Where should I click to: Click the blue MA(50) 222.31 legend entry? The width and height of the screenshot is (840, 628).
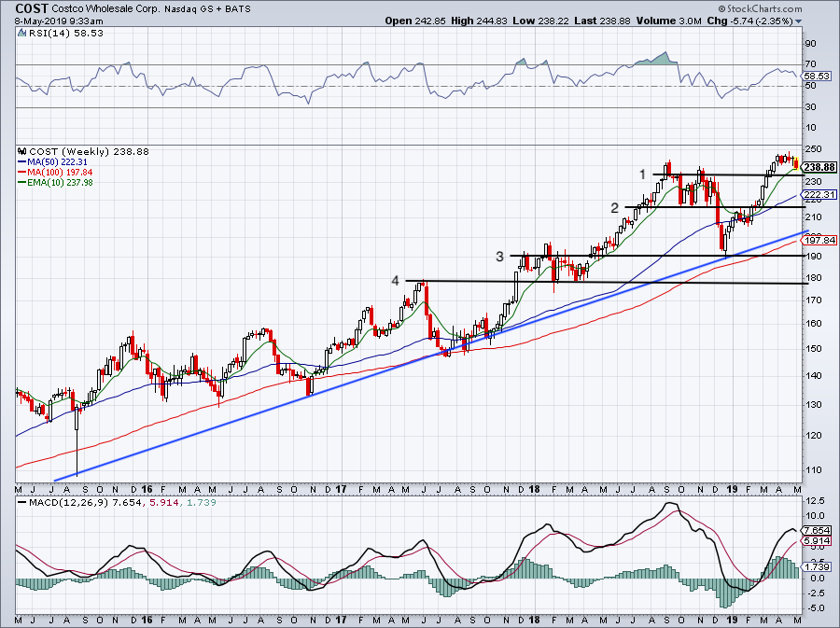click(x=52, y=161)
